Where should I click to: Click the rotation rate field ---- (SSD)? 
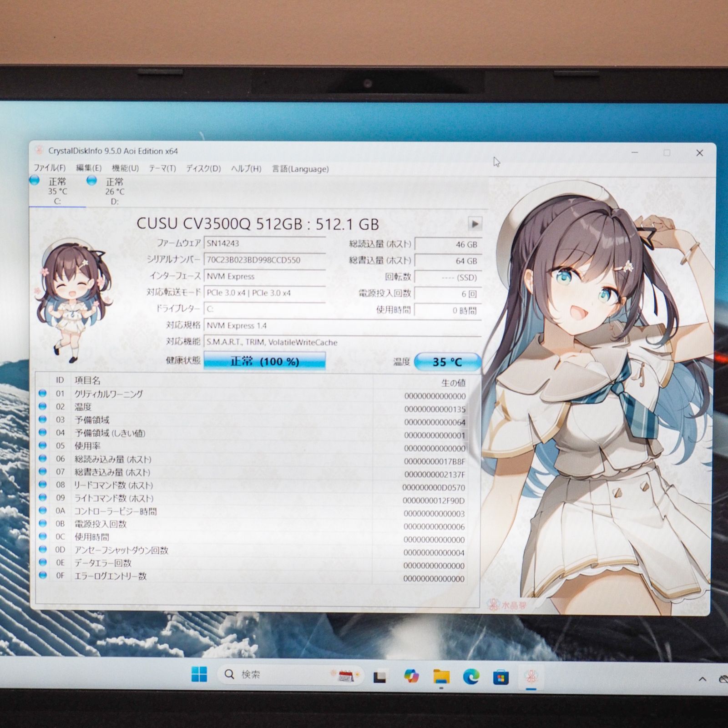pyautogui.click(x=448, y=278)
